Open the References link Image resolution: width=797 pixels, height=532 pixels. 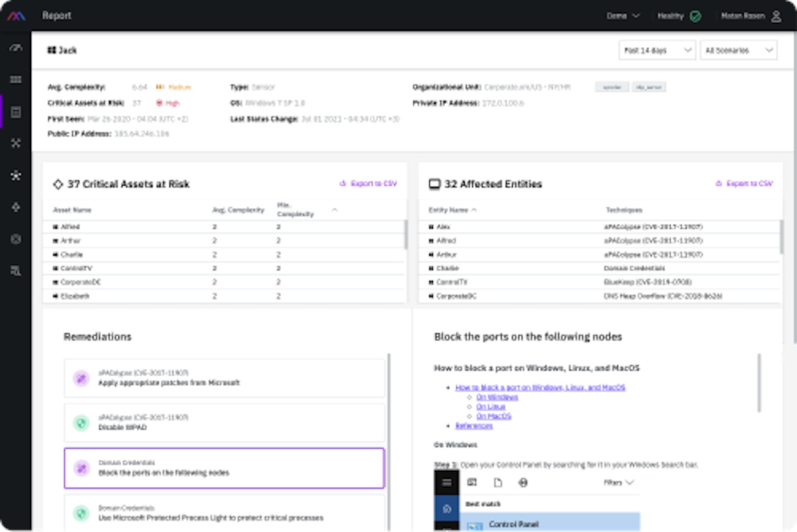(474, 425)
